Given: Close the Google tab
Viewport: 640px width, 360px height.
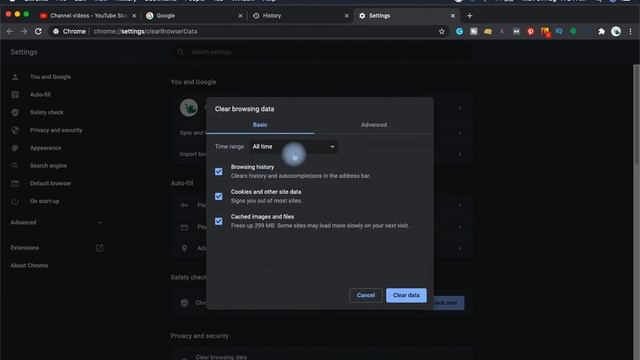Looking at the screenshot, I should click(240, 16).
